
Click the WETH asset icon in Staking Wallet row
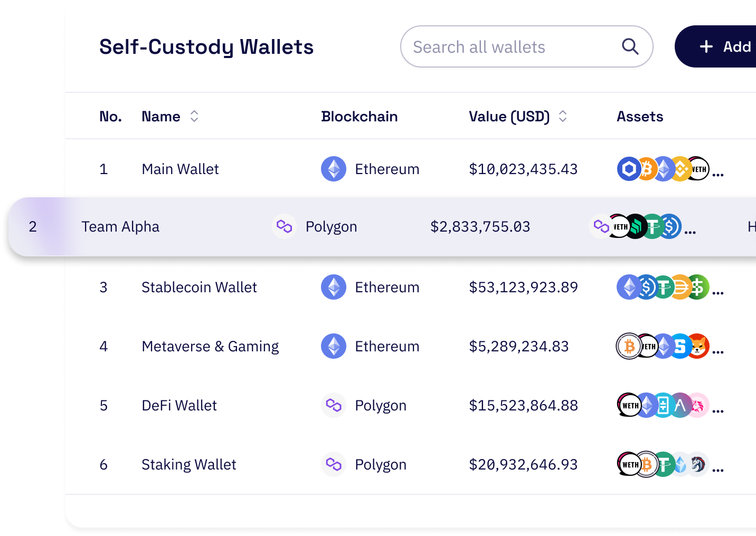tap(629, 464)
